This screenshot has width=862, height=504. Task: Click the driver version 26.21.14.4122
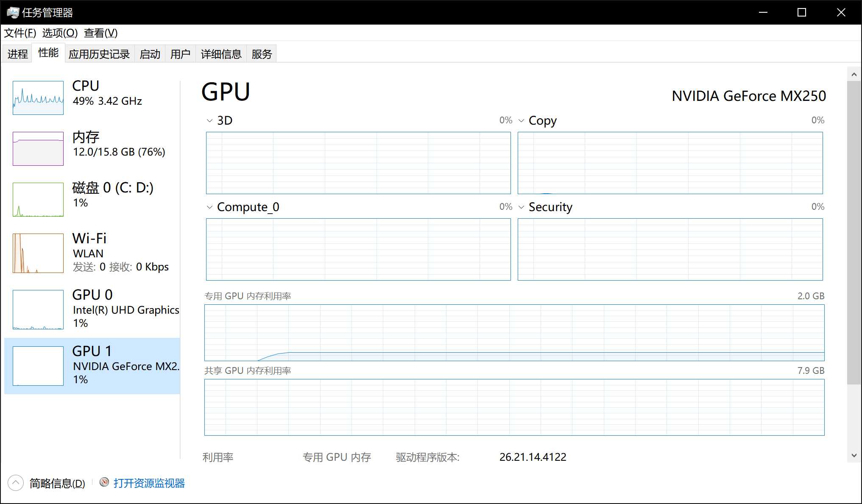(x=533, y=457)
